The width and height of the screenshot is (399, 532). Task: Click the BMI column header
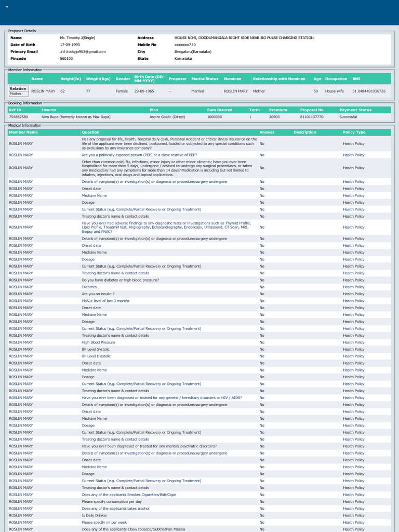click(356, 79)
